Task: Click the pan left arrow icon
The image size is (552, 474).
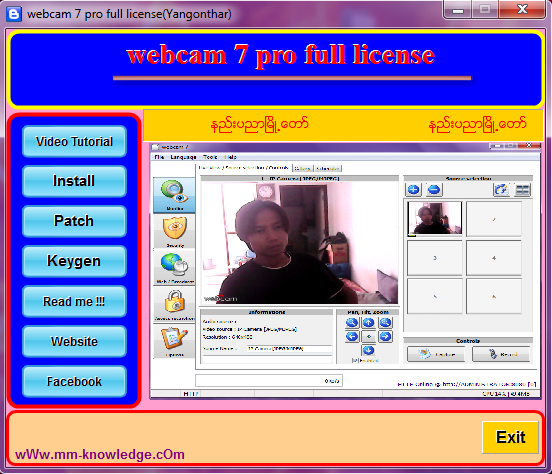Action: point(352,336)
